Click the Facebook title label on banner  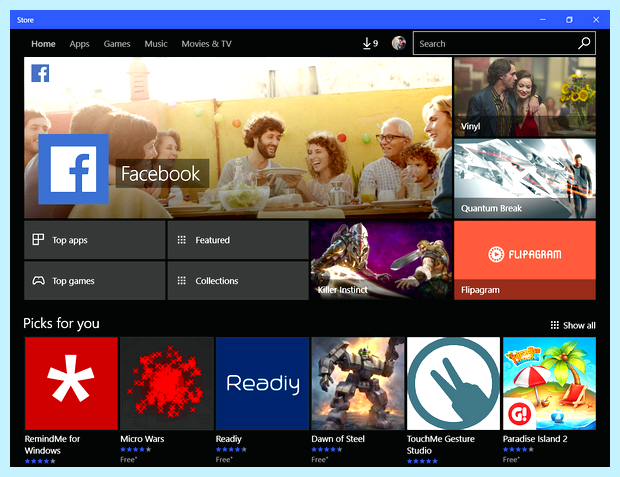[x=161, y=174]
